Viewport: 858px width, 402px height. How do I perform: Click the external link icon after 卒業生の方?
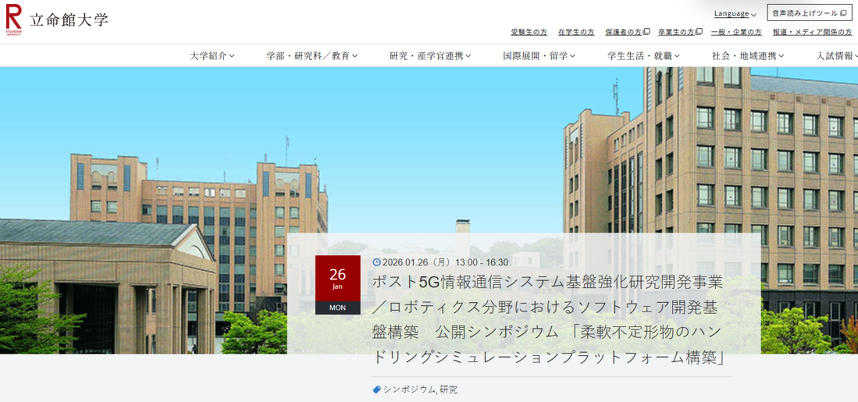(699, 32)
